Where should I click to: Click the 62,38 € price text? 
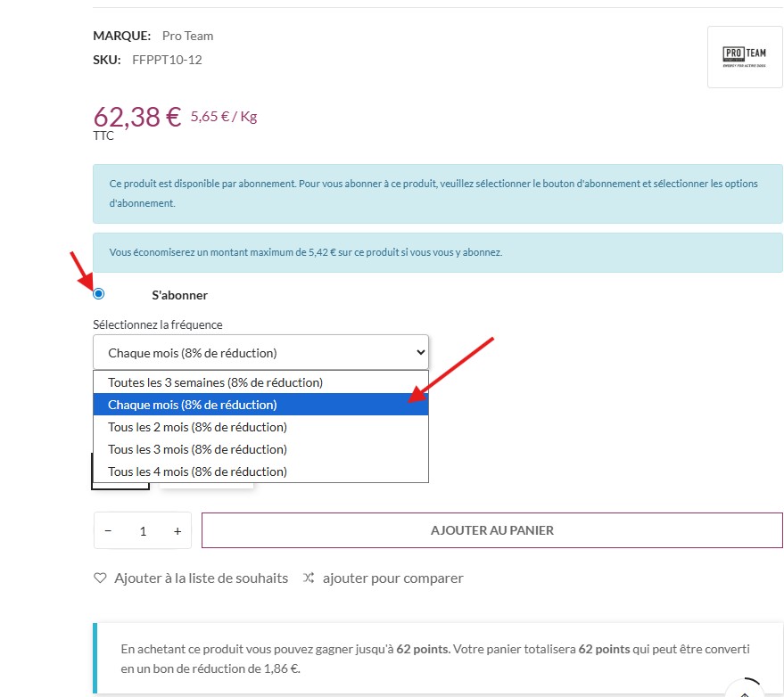click(136, 117)
